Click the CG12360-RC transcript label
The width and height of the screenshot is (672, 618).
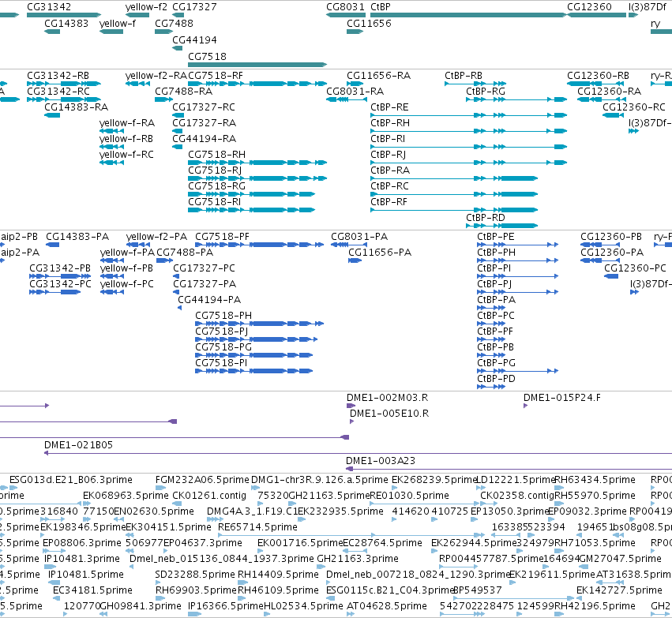[634, 107]
